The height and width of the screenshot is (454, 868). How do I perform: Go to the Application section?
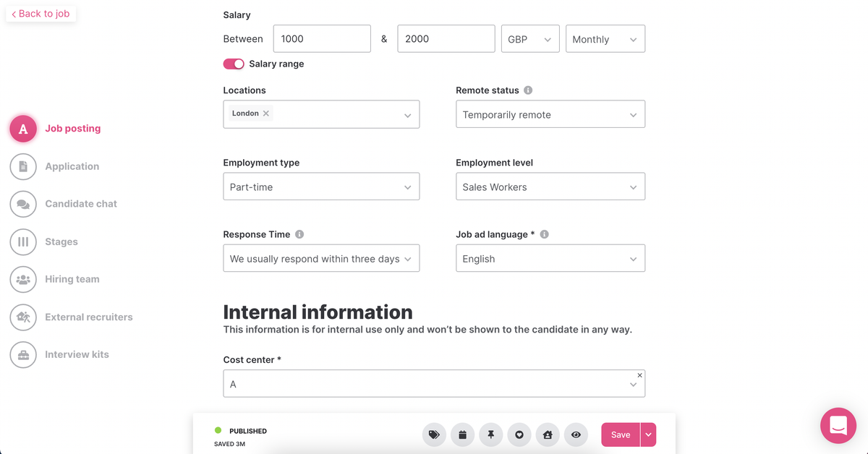72,166
